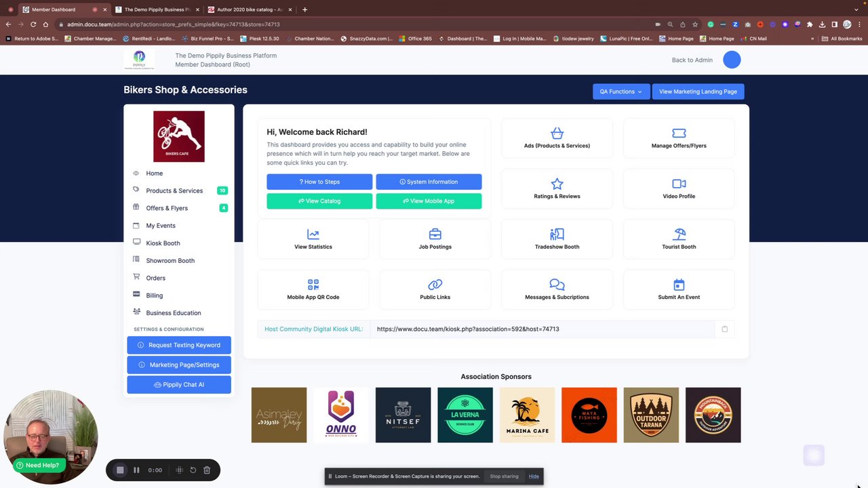The image size is (868, 488).
Task: Open Marketing Page/Settings button
Action: tap(179, 365)
